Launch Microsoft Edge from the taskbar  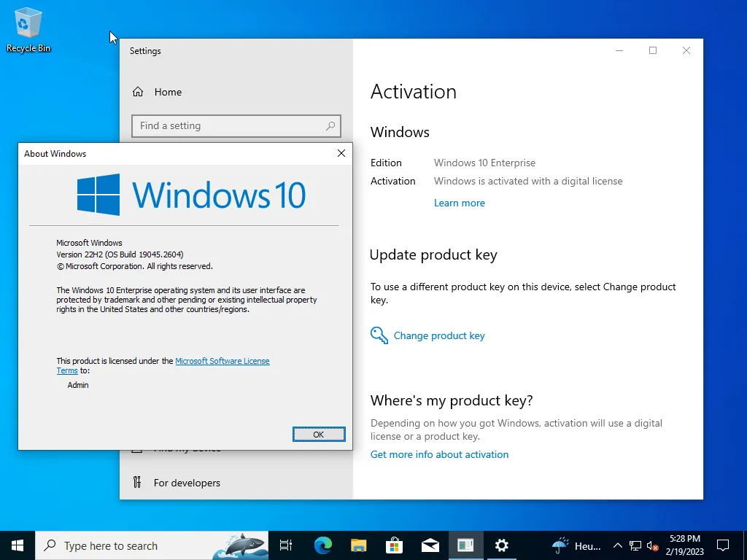pos(323,545)
